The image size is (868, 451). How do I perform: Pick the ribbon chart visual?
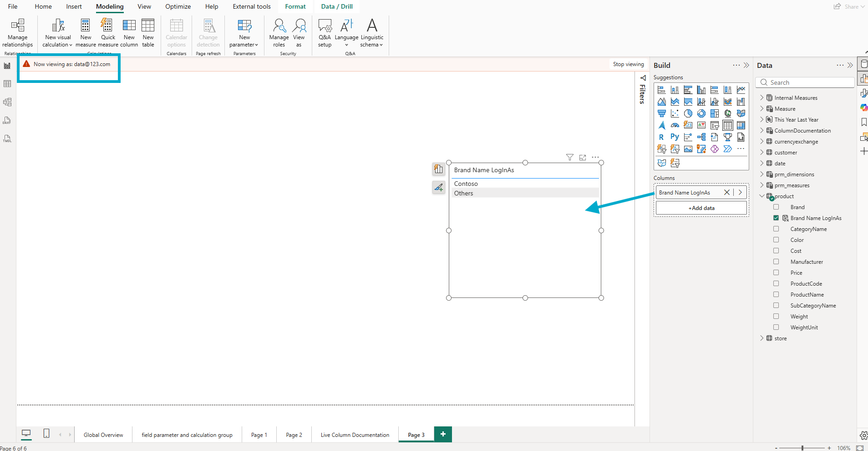728,102
